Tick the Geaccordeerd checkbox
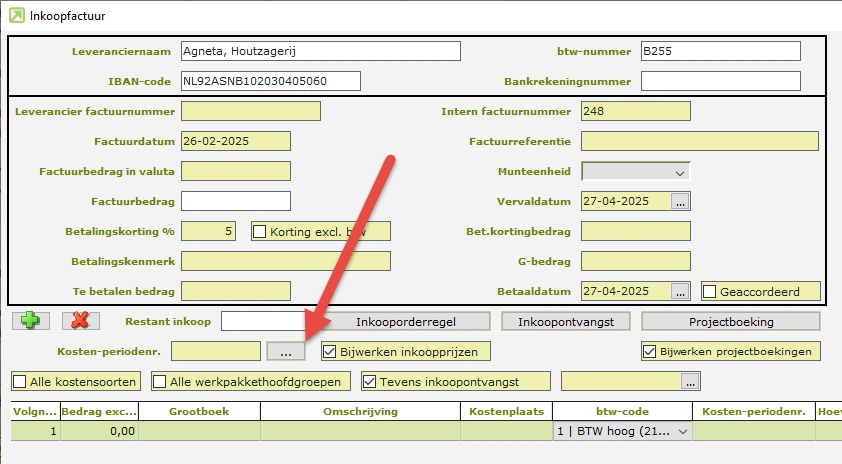The image size is (842, 464). coord(710,291)
